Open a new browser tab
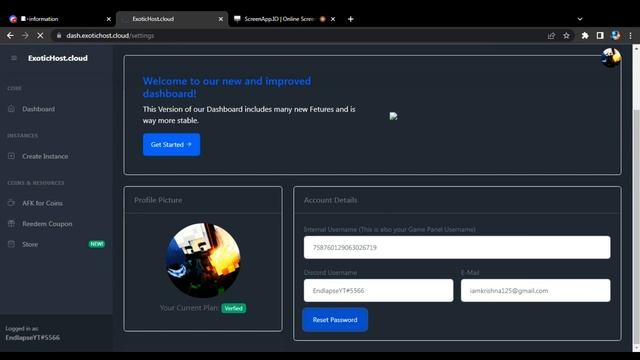The height and width of the screenshot is (360, 640). click(x=351, y=19)
